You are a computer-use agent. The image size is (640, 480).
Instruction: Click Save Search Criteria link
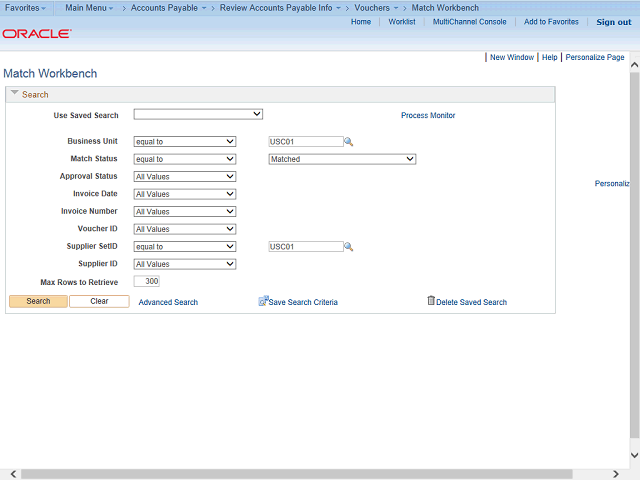(x=303, y=302)
